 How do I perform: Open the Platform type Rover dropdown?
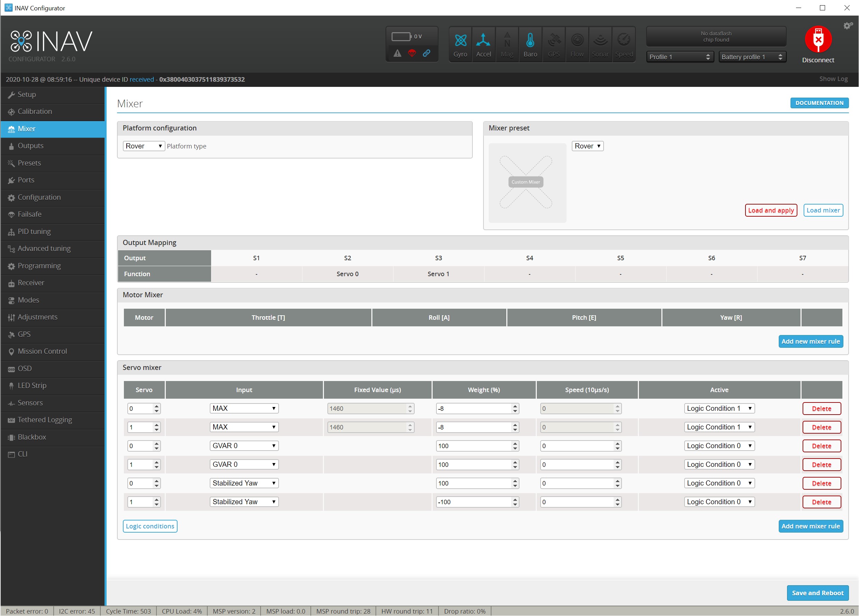tap(144, 146)
